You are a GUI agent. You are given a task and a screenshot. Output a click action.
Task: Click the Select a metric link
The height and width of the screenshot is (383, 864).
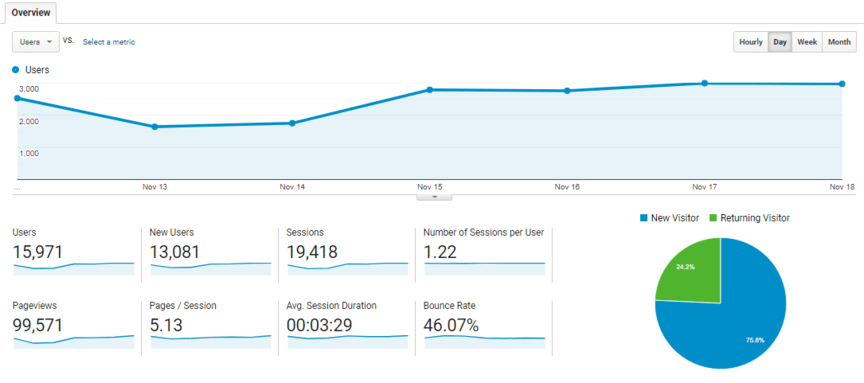point(109,42)
